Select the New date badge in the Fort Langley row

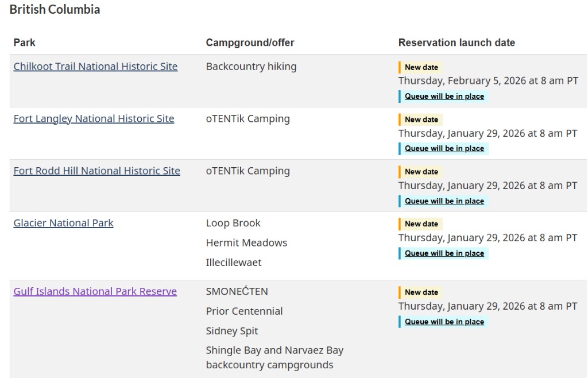click(421, 119)
